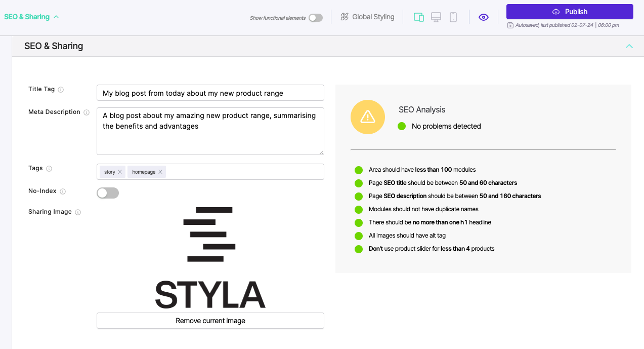The image size is (644, 349).
Task: Remove the story tag
Action: click(120, 172)
